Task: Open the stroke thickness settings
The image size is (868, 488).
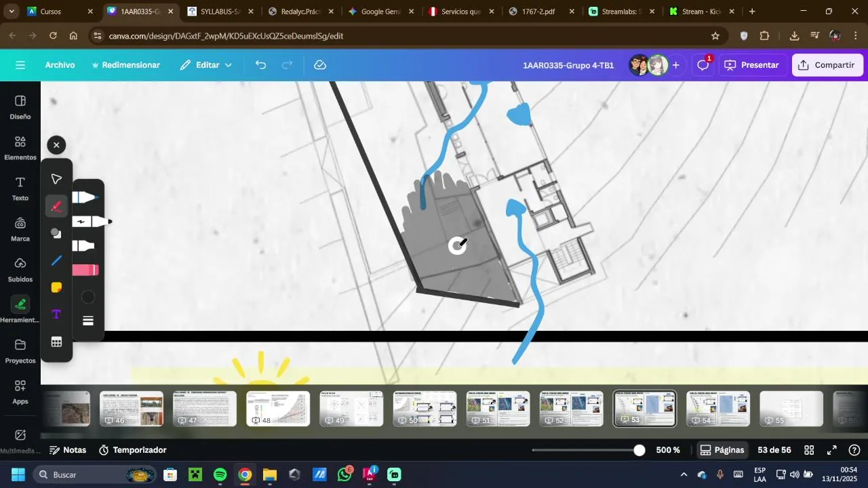Action: click(x=88, y=321)
